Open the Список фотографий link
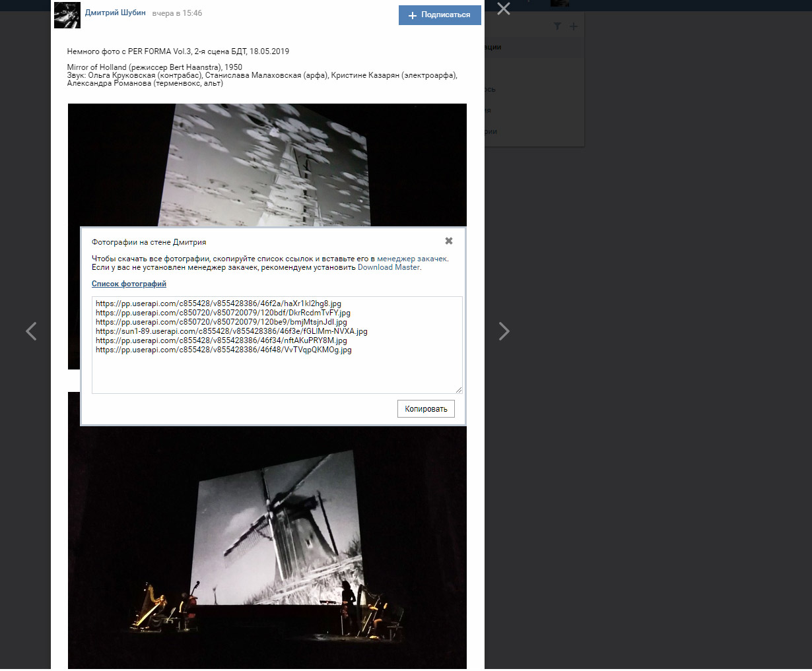Image resolution: width=812 pixels, height=671 pixels. (x=129, y=284)
